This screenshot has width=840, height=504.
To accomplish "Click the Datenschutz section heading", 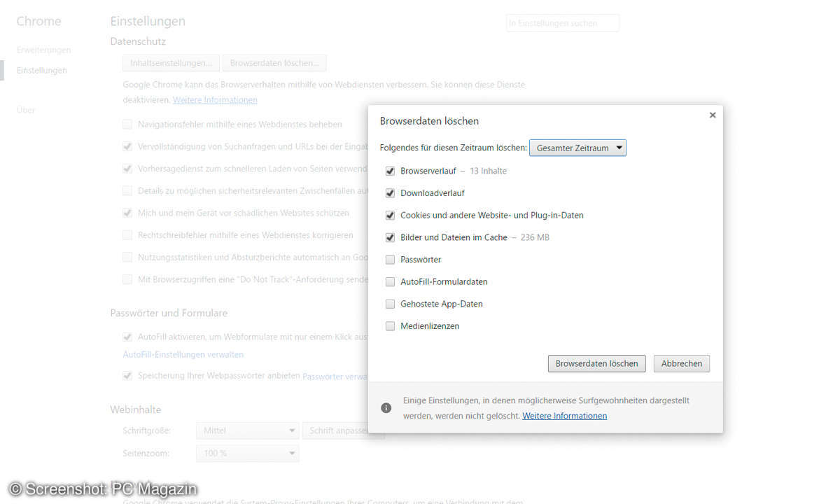I will (x=138, y=42).
